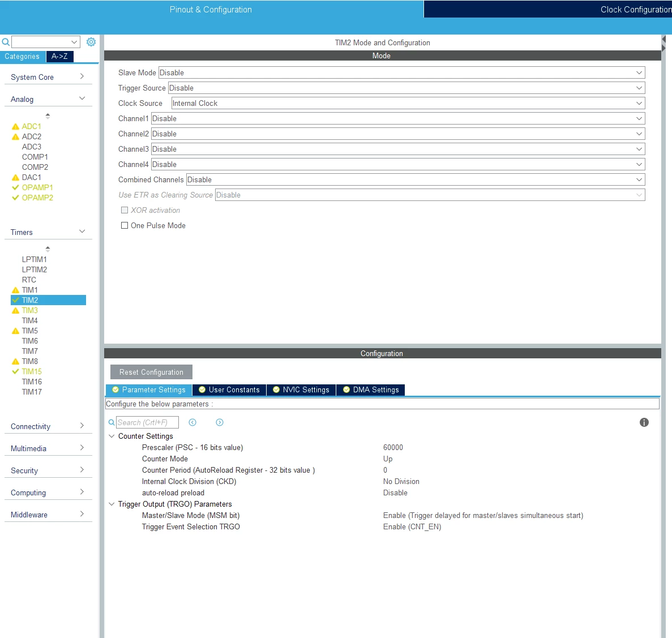Expand the Connectivity category
672x638 pixels.
tap(48, 426)
